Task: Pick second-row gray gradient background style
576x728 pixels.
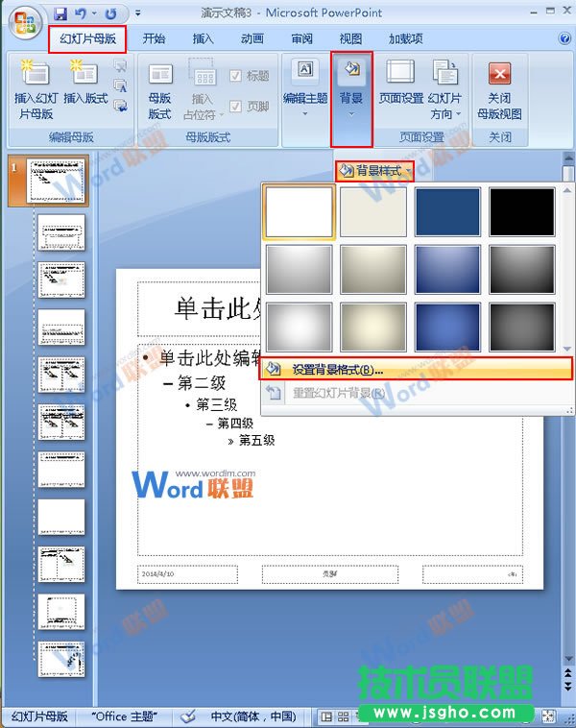Action: (x=300, y=269)
